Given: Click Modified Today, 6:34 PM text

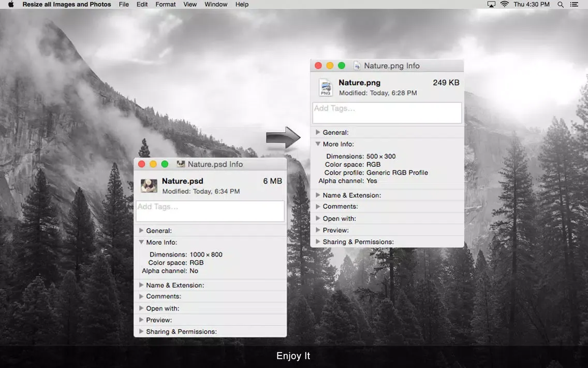Looking at the screenshot, I should (201, 191).
